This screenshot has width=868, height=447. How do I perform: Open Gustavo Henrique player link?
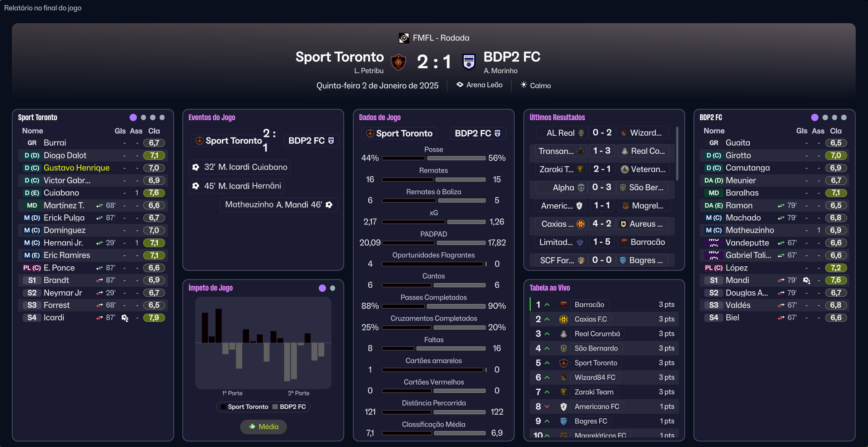(x=76, y=168)
